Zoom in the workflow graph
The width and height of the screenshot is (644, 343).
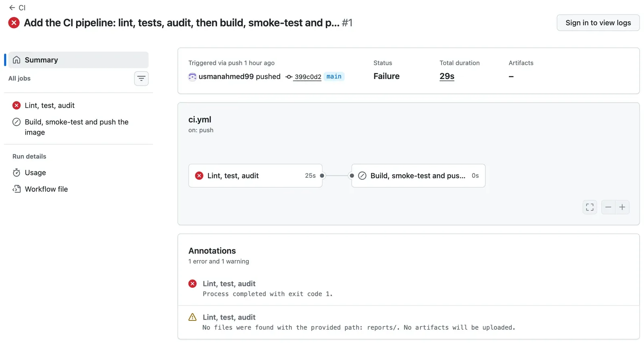click(622, 207)
